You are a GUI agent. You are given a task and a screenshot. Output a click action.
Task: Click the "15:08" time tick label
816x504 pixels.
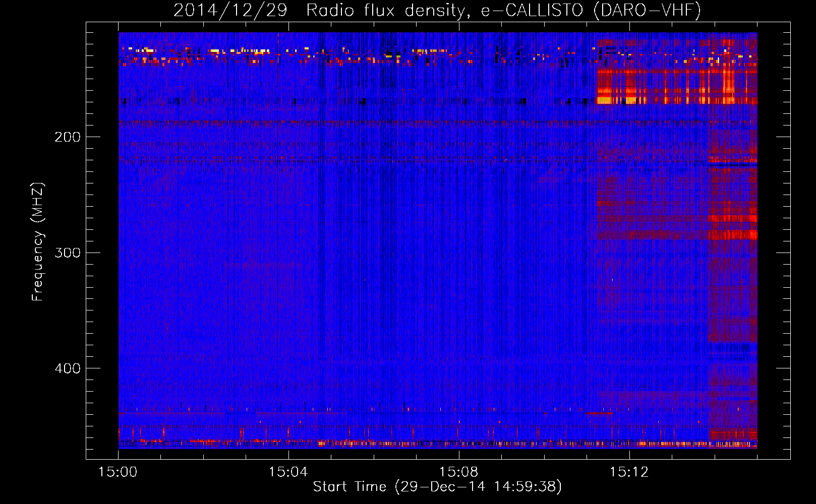(x=458, y=472)
